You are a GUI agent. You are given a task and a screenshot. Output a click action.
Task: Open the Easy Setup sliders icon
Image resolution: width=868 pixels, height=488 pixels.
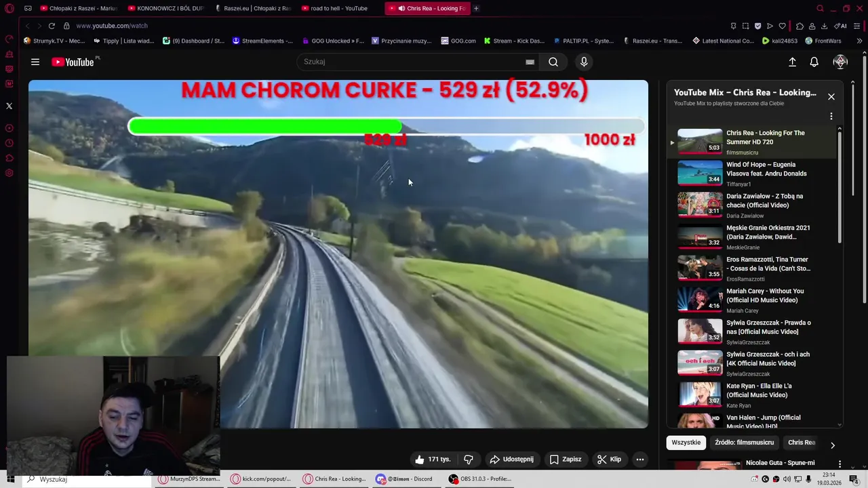pos(857,26)
